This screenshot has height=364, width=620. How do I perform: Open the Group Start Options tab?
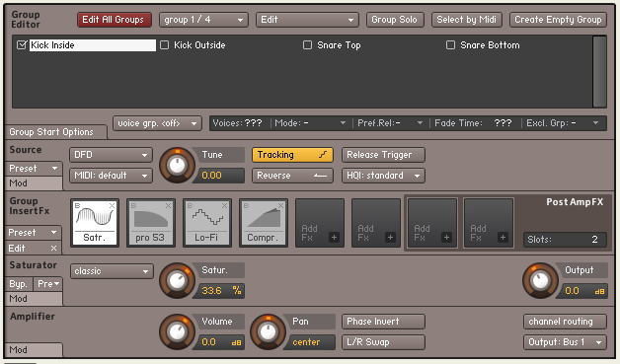pyautogui.click(x=55, y=132)
